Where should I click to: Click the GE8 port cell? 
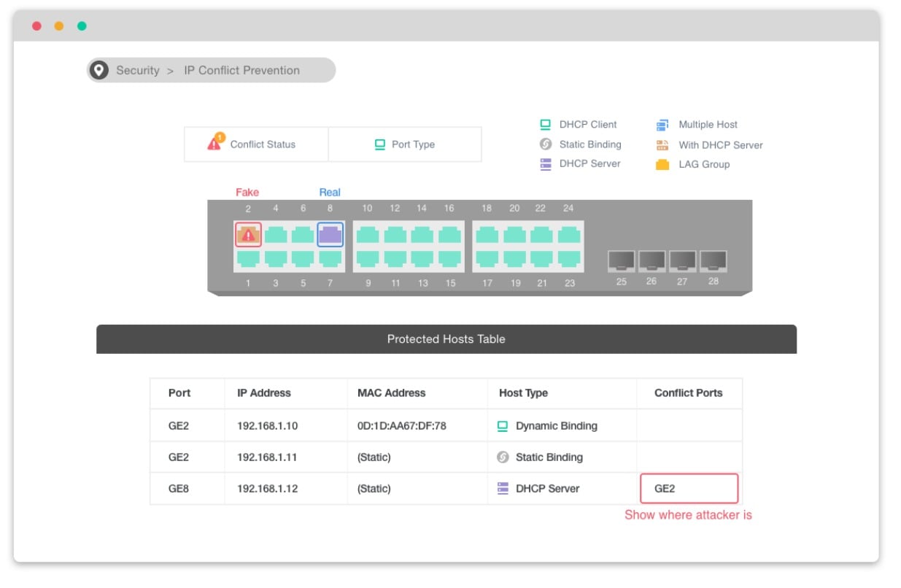pyautogui.click(x=179, y=489)
